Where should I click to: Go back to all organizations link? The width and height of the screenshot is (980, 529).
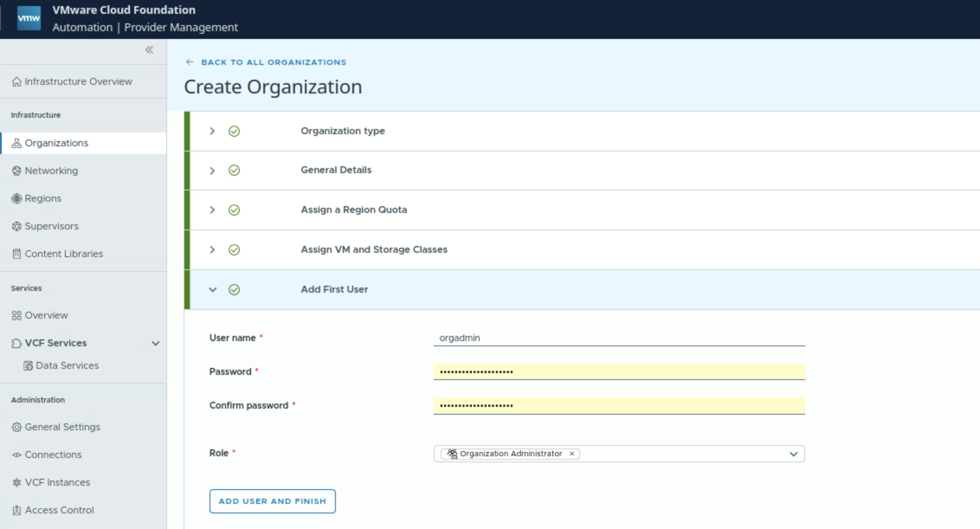coord(273,62)
